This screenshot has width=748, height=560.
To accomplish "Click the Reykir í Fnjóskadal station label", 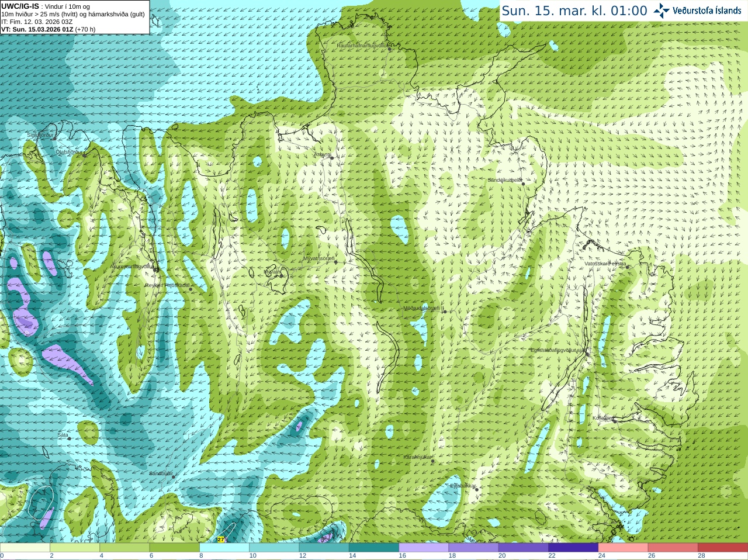I will [168, 285].
